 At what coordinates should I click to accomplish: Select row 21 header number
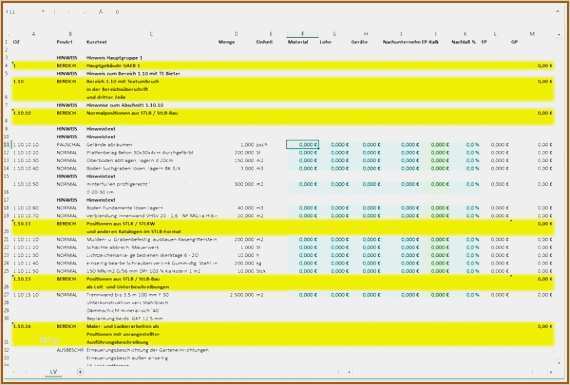(x=7, y=240)
